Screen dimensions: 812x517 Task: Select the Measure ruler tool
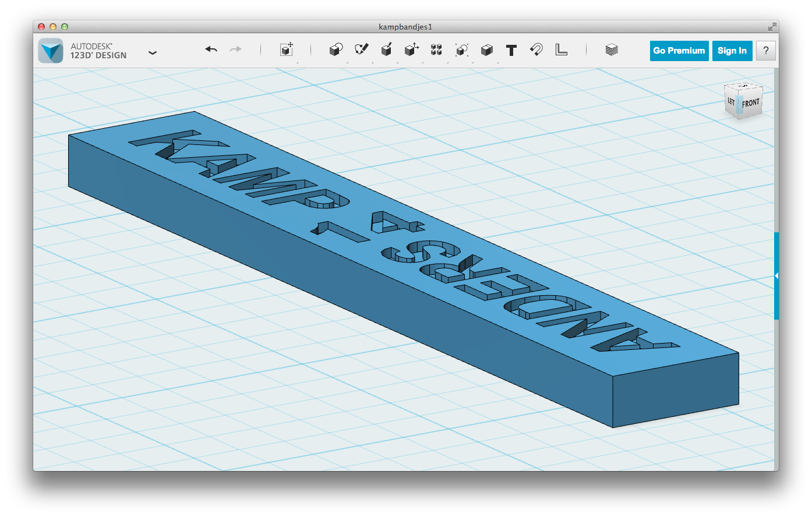[x=561, y=49]
